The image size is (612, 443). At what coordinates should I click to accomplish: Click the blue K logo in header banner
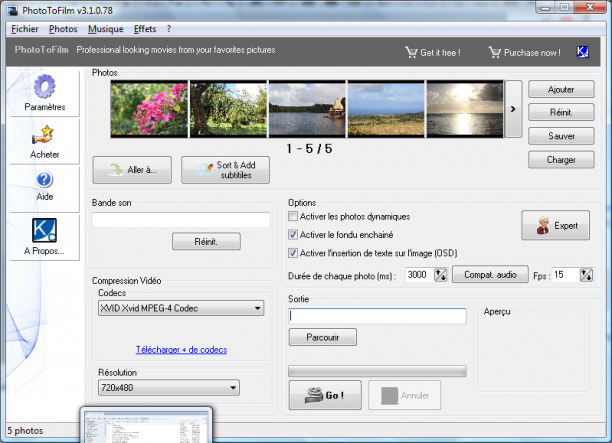click(582, 52)
